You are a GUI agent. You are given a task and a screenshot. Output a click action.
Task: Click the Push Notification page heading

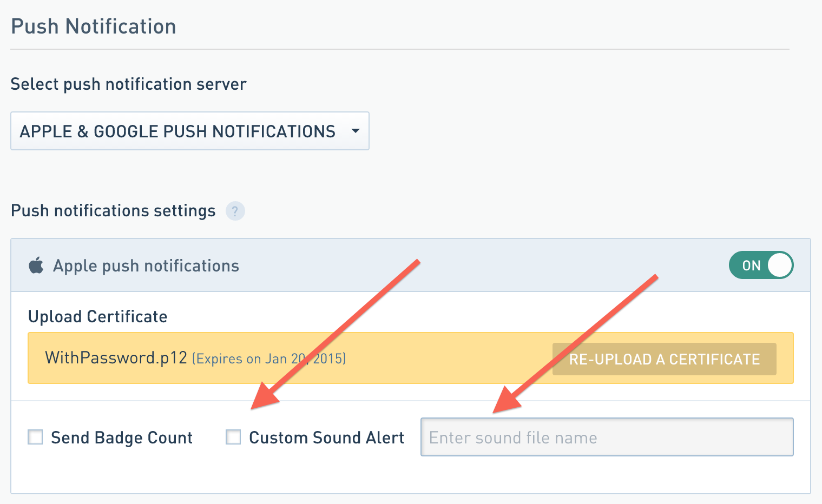pyautogui.click(x=94, y=26)
